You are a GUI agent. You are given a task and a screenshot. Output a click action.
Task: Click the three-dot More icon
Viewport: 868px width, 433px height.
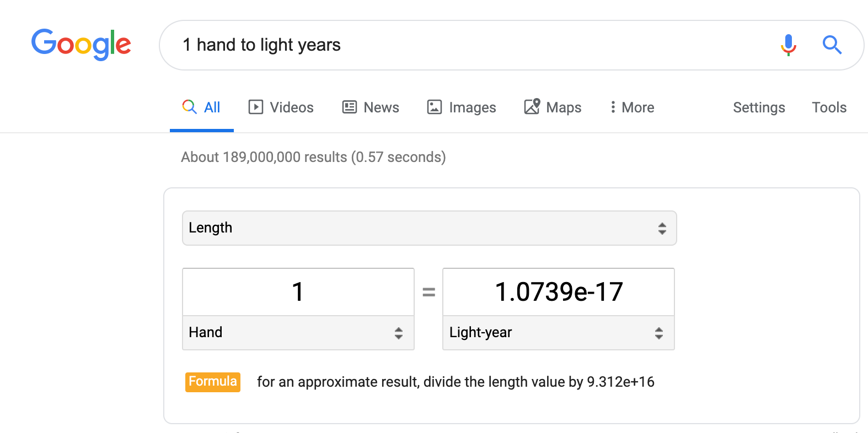point(613,107)
